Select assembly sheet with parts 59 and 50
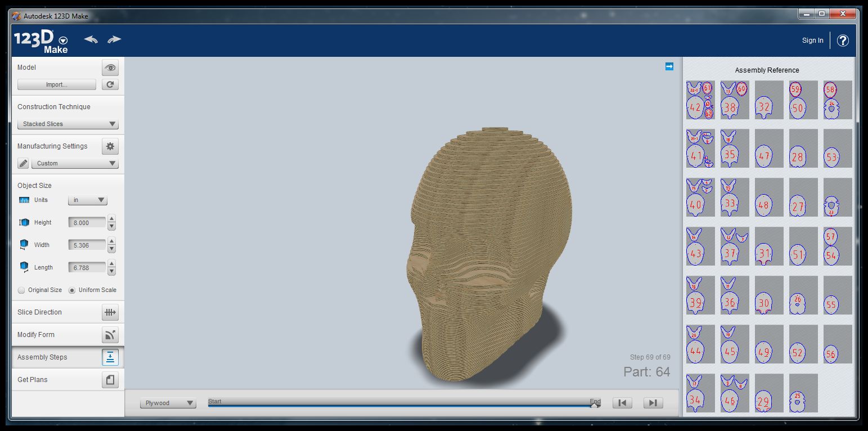Viewport: 868px width, 431px height. pos(803,100)
